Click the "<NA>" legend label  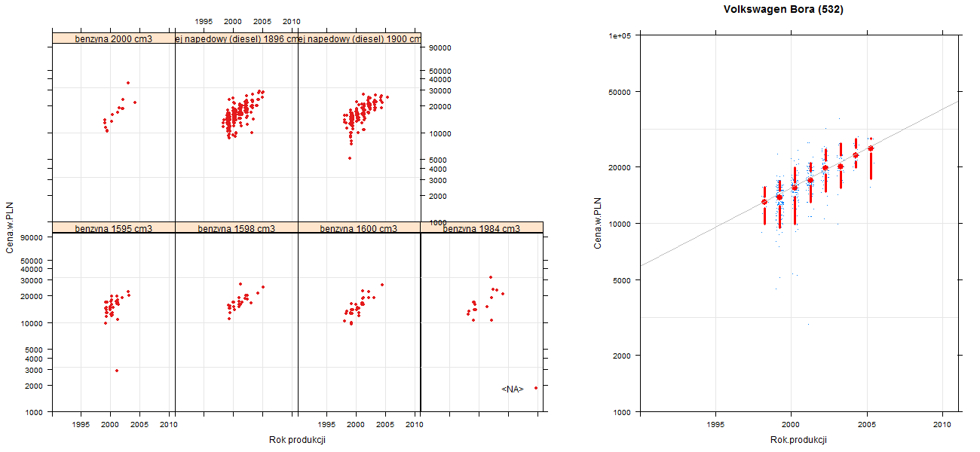click(x=513, y=389)
